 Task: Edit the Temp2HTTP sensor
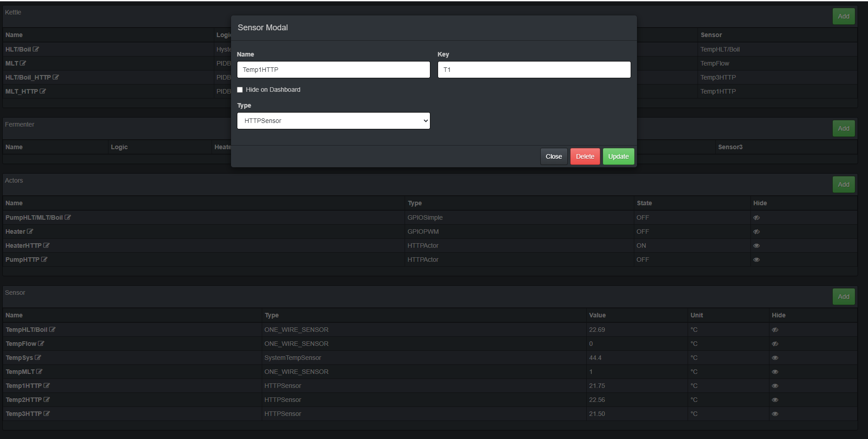point(47,400)
